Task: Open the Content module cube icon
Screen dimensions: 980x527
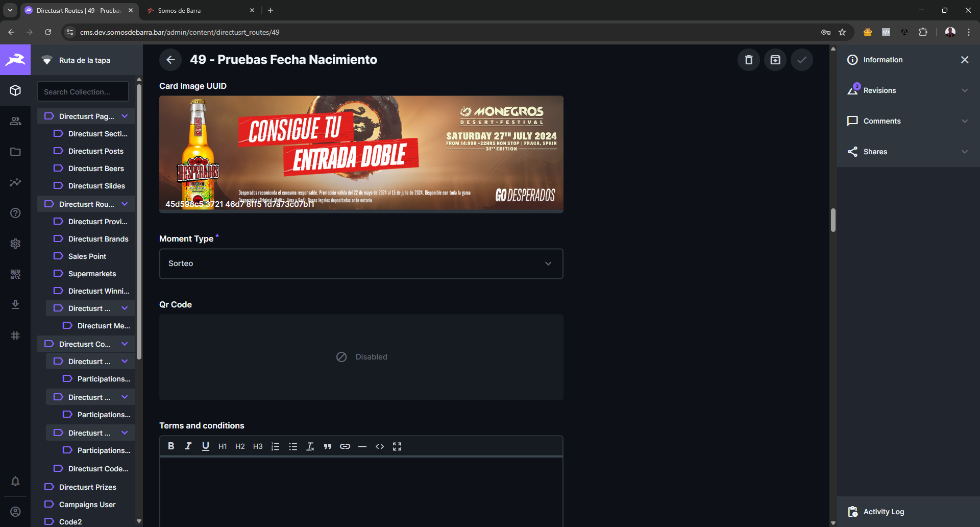Action: [x=15, y=90]
